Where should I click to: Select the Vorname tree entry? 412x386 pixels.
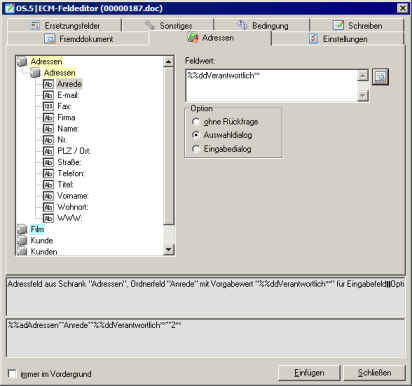click(73, 196)
